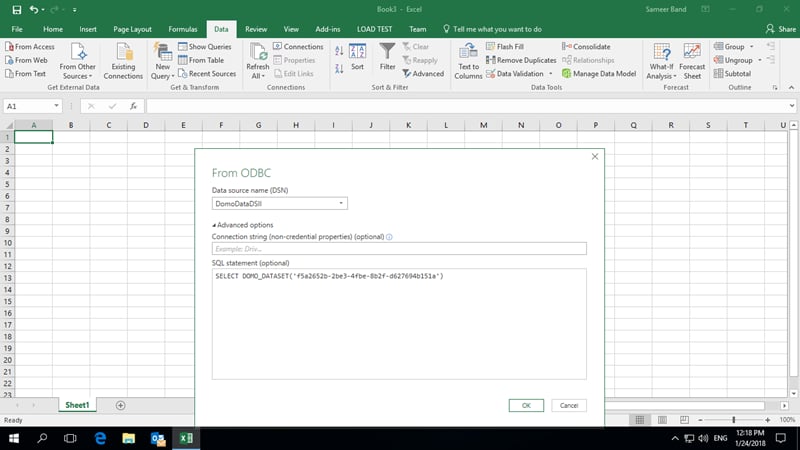Open the Page Layout tab

coord(132,29)
